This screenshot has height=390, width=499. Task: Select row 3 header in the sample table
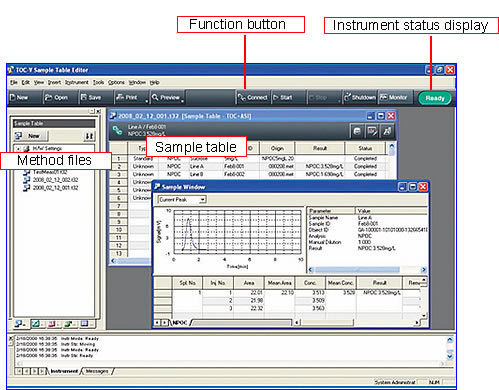click(119, 174)
